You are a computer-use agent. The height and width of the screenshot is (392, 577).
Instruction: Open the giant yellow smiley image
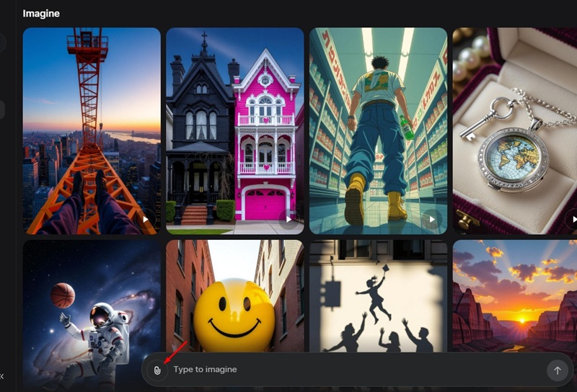[235, 296]
